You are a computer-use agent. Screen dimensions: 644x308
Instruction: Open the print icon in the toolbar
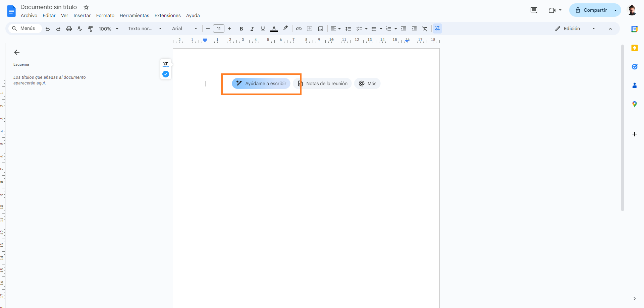tap(69, 29)
